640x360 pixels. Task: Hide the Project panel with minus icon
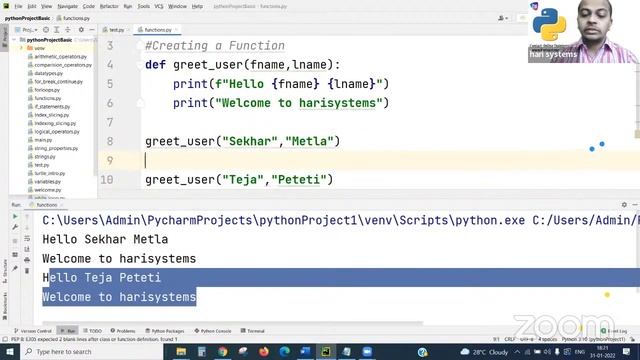click(92, 30)
